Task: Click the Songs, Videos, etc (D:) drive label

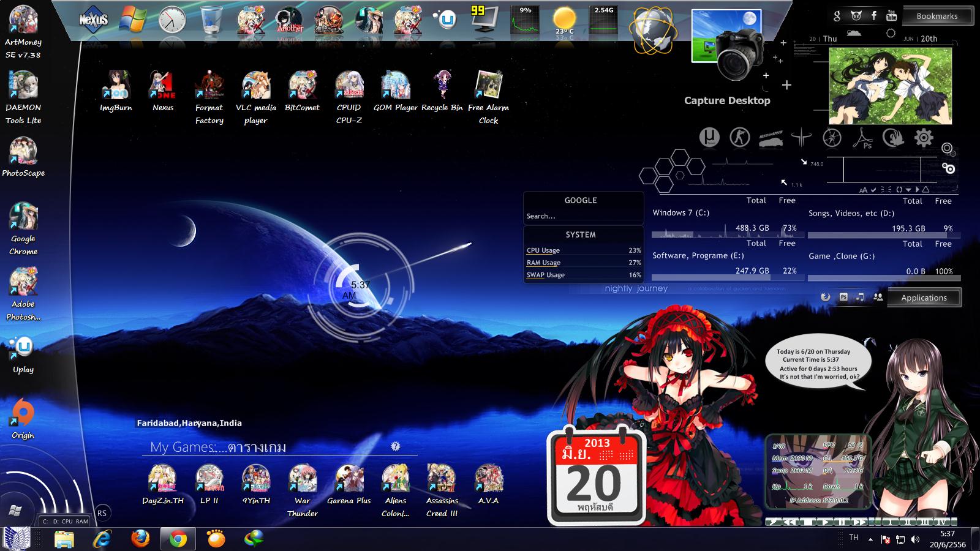Action: 851,213
